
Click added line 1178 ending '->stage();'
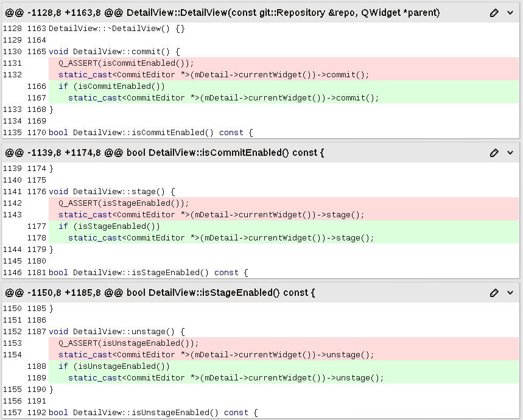(x=284, y=237)
